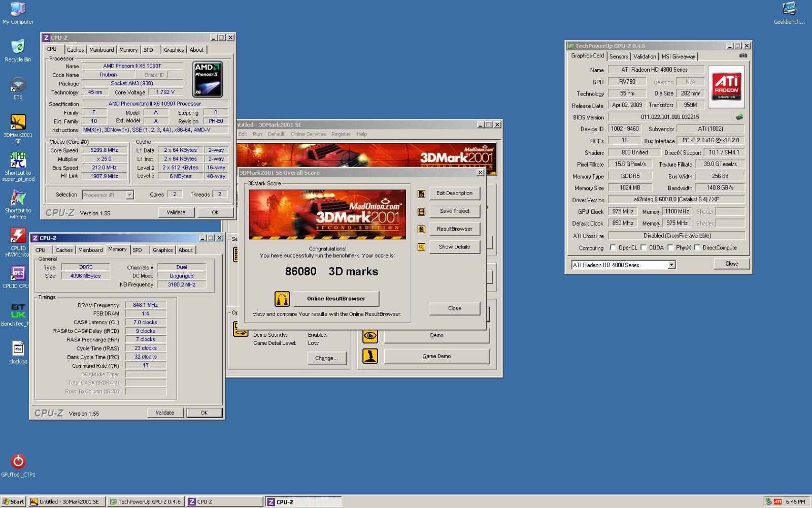Switch to TechPowerUp GPU-Z taskbar button
Image resolution: width=812 pixels, height=508 pixels.
146,501
